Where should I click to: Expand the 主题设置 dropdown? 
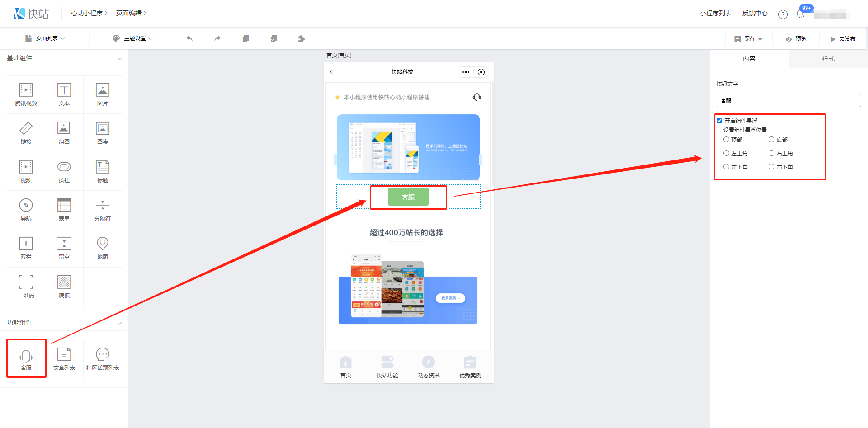[133, 38]
